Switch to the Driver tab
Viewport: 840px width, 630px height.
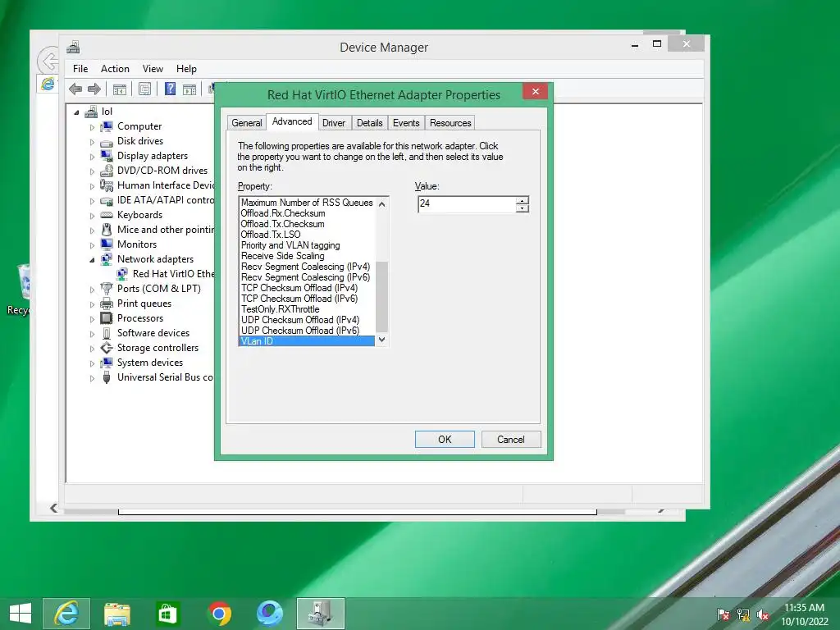[334, 123]
